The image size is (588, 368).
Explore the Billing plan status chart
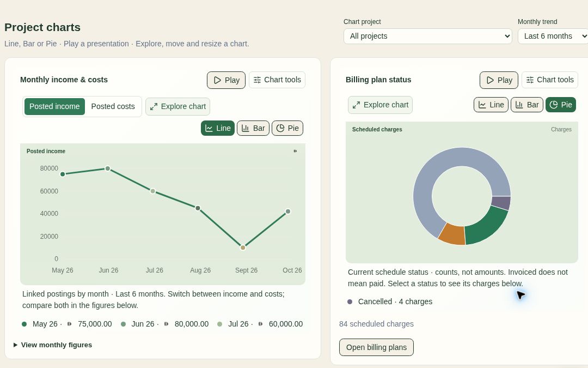(380, 105)
